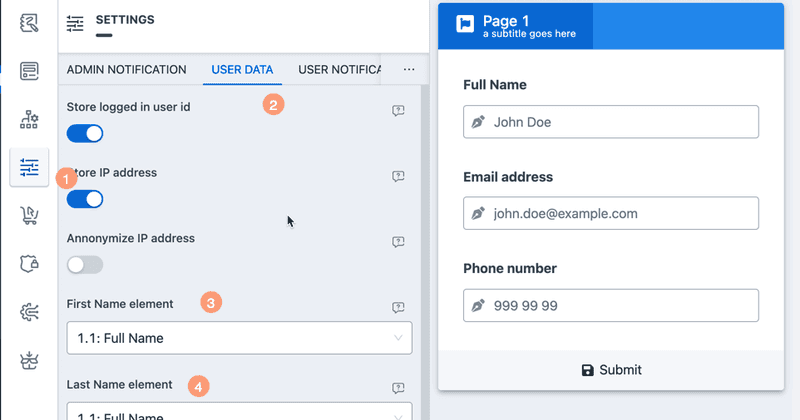Click the Phone number input field

[x=611, y=306]
